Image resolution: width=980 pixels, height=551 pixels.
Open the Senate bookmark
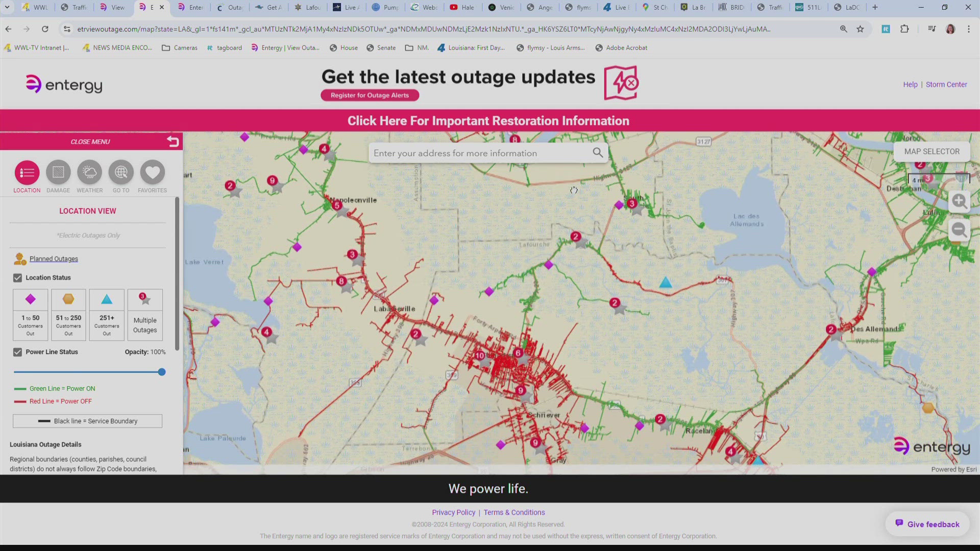[381, 48]
